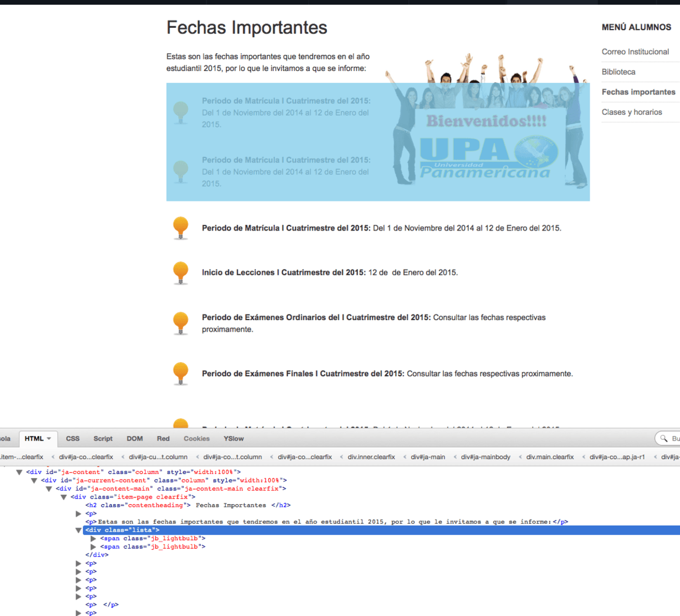The height and width of the screenshot is (616, 680).
Task: Click lightbulb icon beside Exámenes Finales
Action: (181, 373)
